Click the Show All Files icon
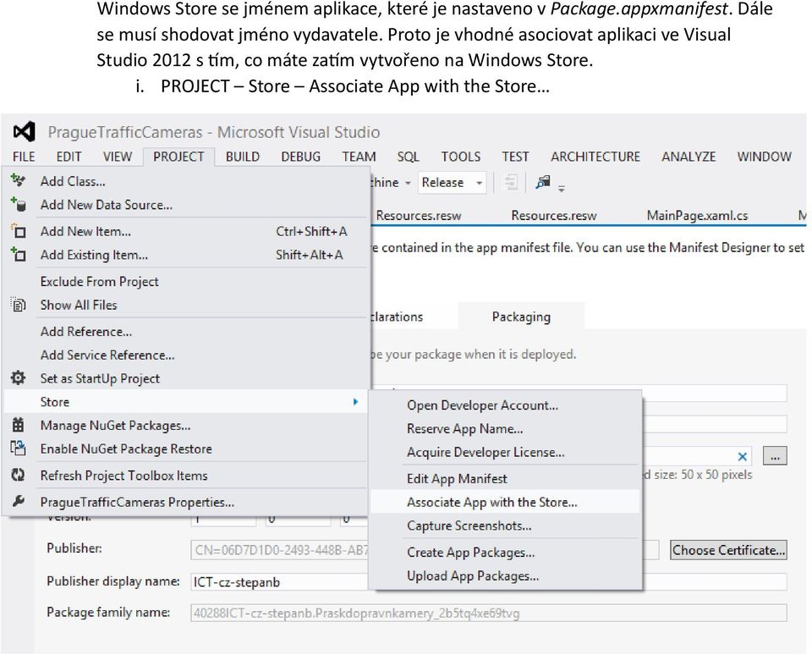This screenshot has height=655, width=812. pos(18,305)
